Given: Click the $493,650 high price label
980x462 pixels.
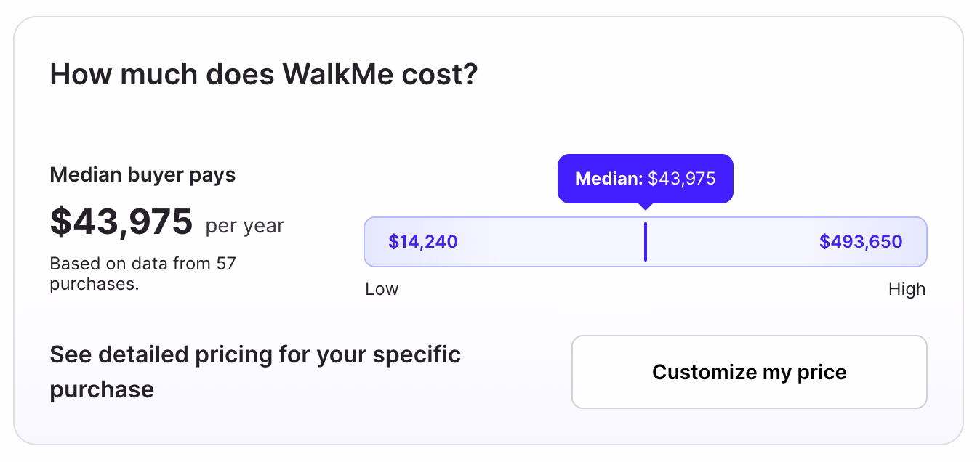Looking at the screenshot, I should tap(861, 241).
